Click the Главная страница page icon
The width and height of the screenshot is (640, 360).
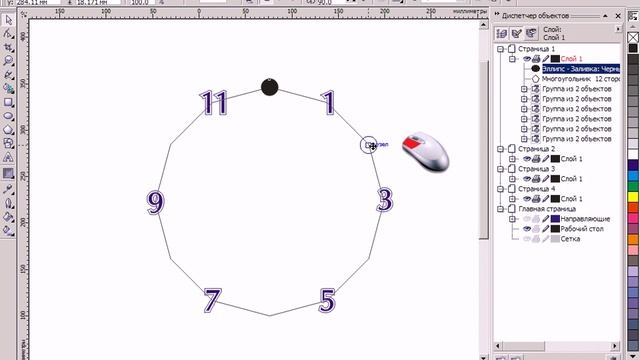click(512, 209)
